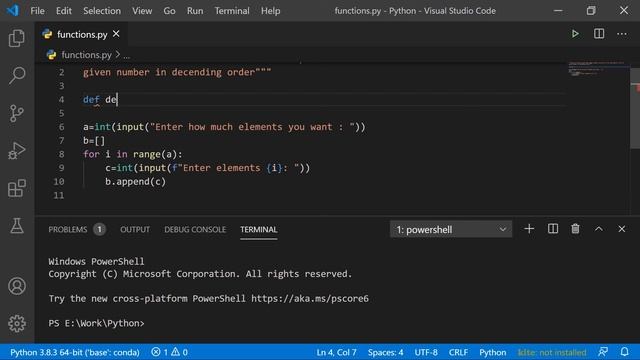Viewport: 640px width, 360px height.
Task: Kill terminal with trash icon
Action: pyautogui.click(x=575, y=229)
